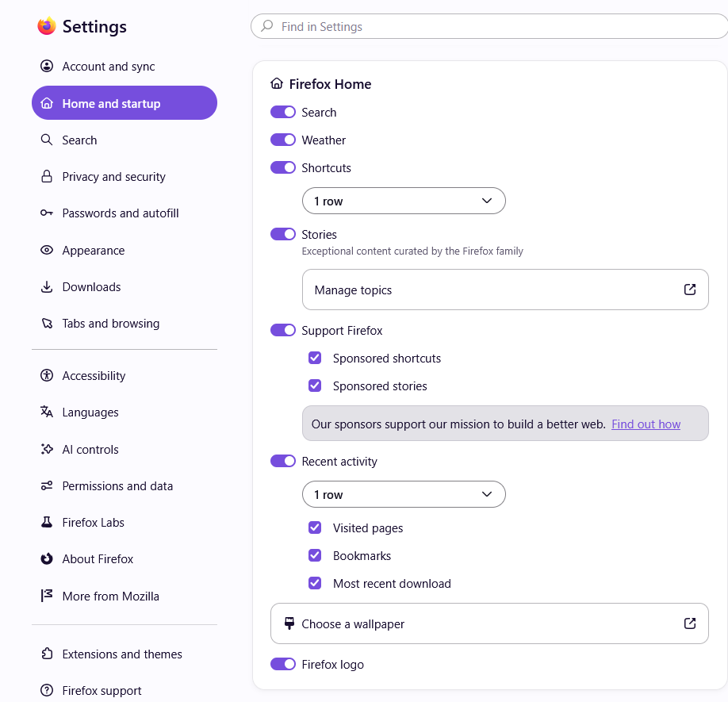The height and width of the screenshot is (702, 728).
Task: Switch off the Shortcuts toggle
Action: coord(283,167)
